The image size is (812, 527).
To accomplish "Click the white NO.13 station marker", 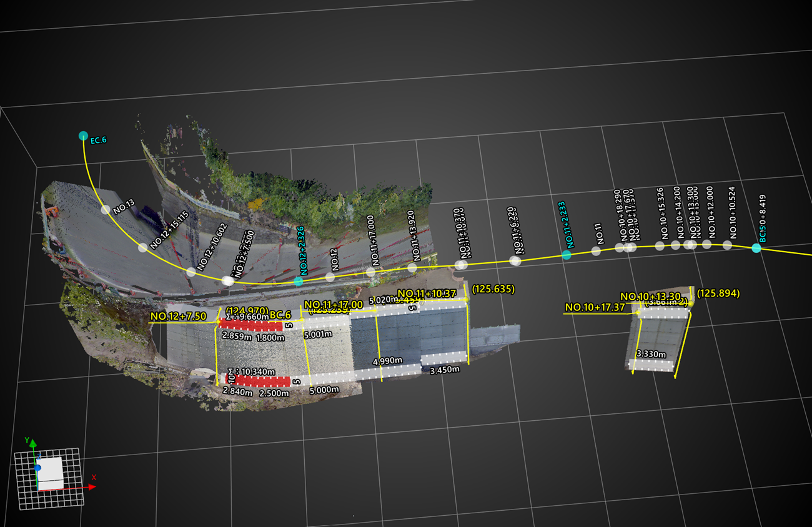I will pyautogui.click(x=106, y=210).
